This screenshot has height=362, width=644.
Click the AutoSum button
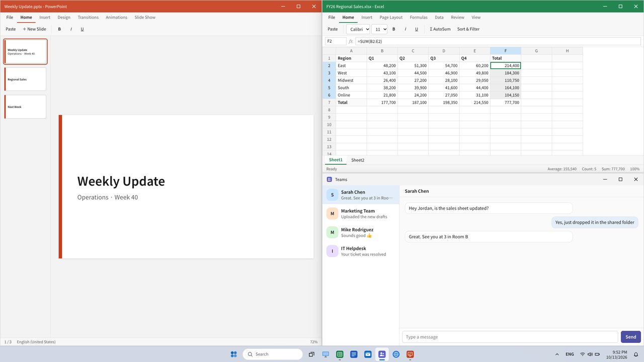(x=440, y=29)
